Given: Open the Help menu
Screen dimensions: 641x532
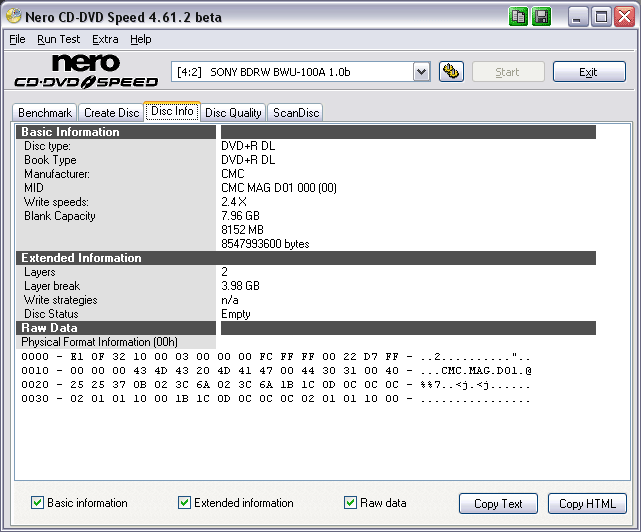Looking at the screenshot, I should click(141, 39).
